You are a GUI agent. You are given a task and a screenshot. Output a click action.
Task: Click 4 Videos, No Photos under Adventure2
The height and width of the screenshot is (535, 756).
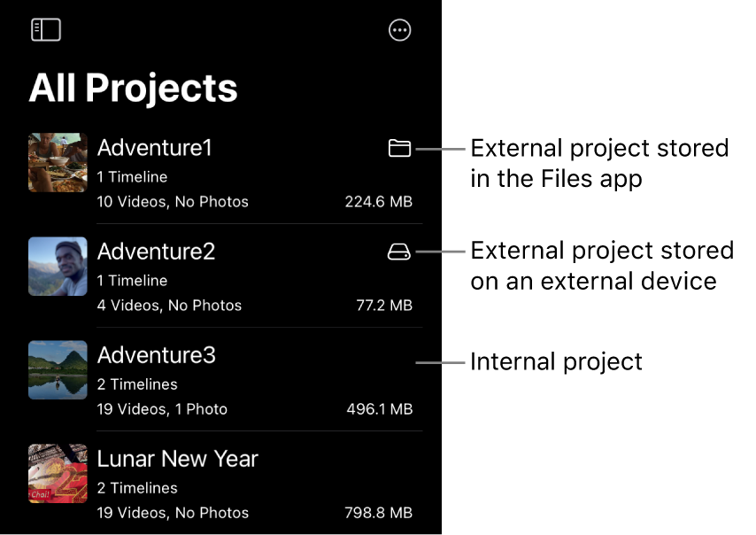pos(169,305)
